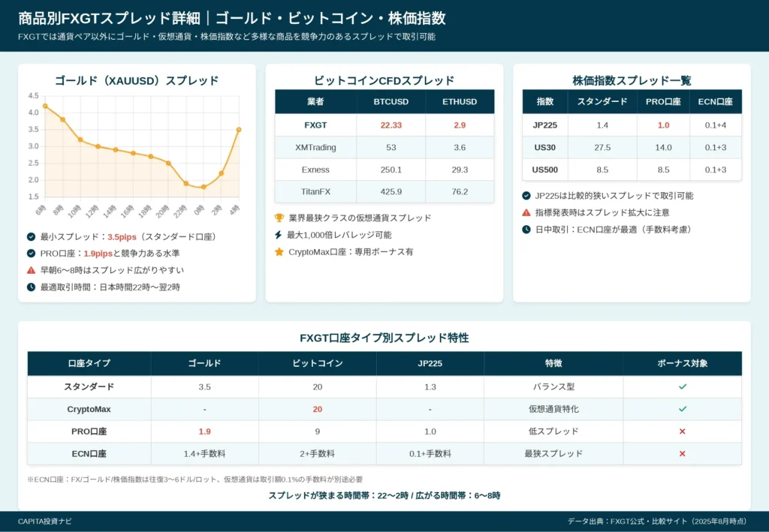Image resolution: width=769 pixels, height=532 pixels.
Task: Click the green checkmark in the CryptoMax row
Action: [682, 409]
